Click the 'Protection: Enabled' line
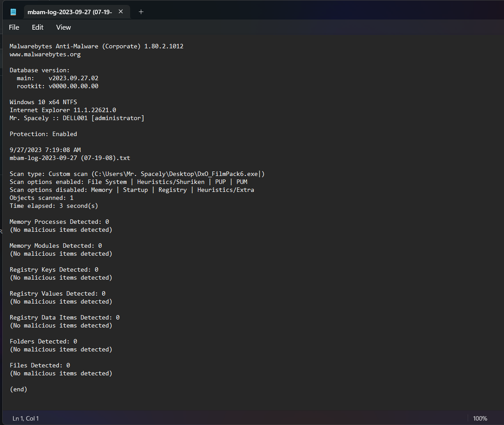The width and height of the screenshot is (504, 425). pyautogui.click(x=43, y=134)
